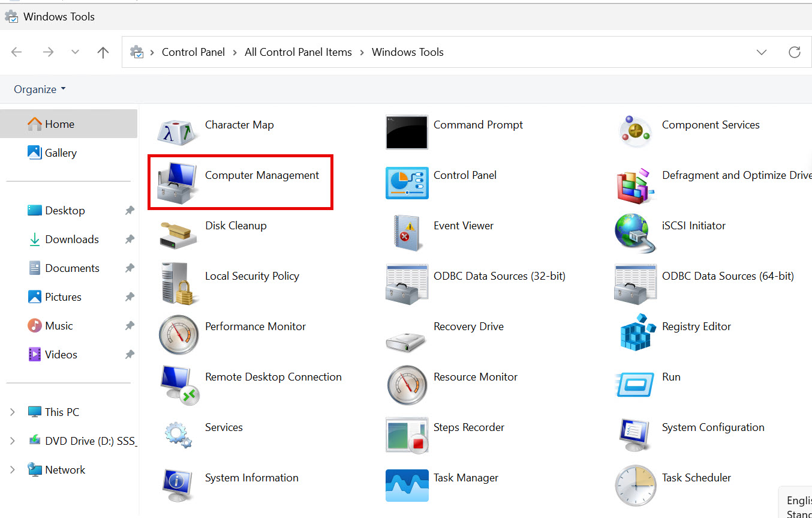
Task: Select the ODBC Data Sources (32-bit) icon
Action: pyautogui.click(x=407, y=283)
